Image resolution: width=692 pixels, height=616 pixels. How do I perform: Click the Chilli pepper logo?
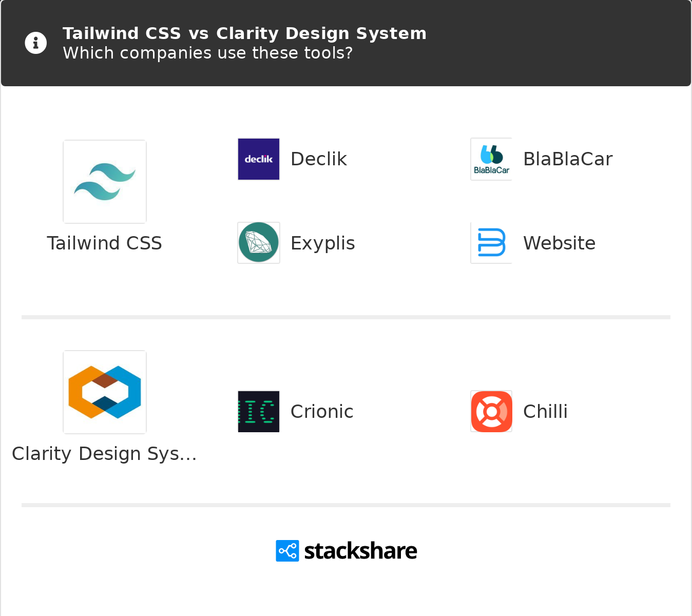pyautogui.click(x=491, y=411)
